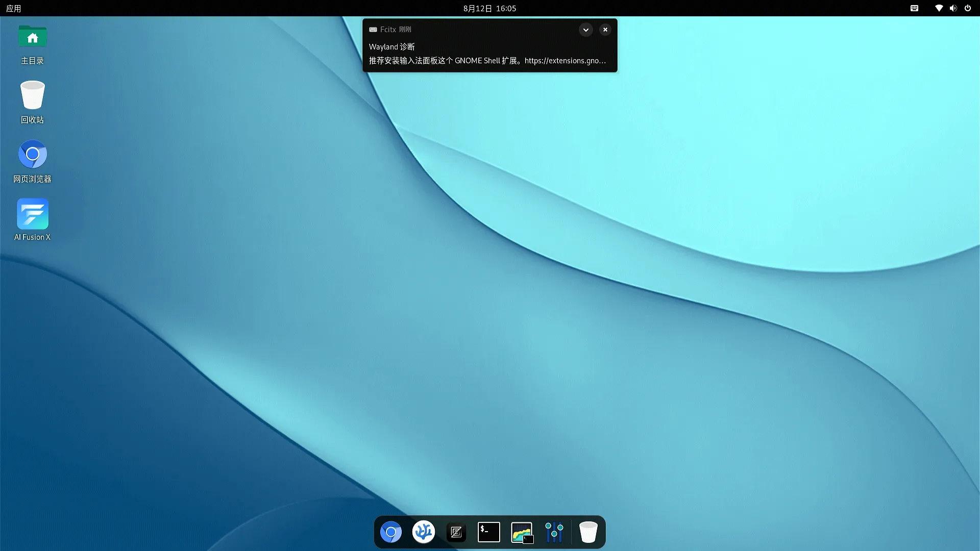Click the volume icon in the top bar
The width and height of the screenshot is (980, 551).
click(x=953, y=8)
